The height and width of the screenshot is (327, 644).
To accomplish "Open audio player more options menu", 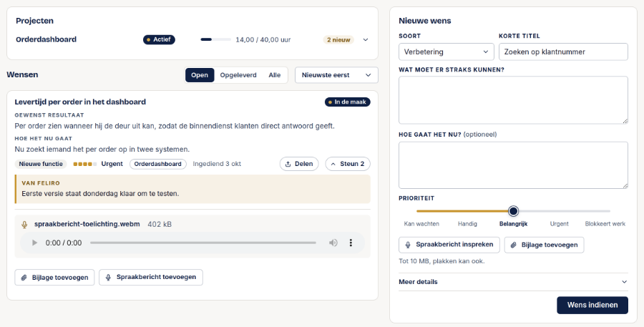I will click(x=351, y=243).
